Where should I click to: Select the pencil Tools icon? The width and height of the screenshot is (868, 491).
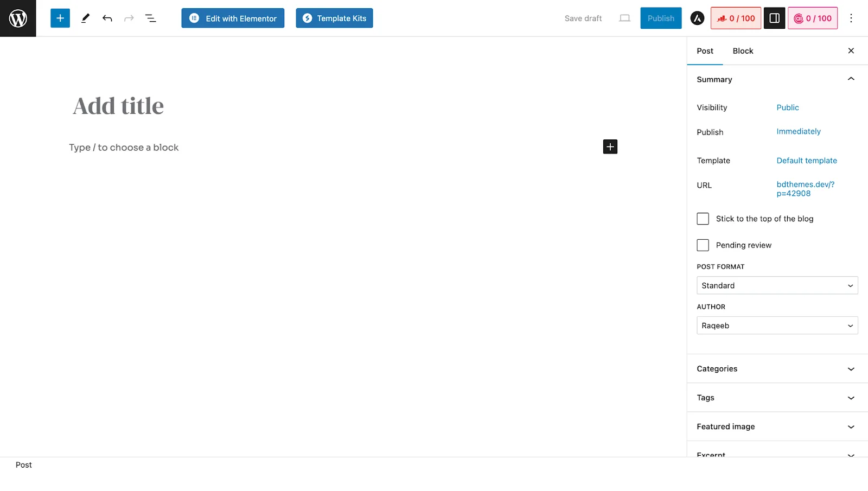85,18
